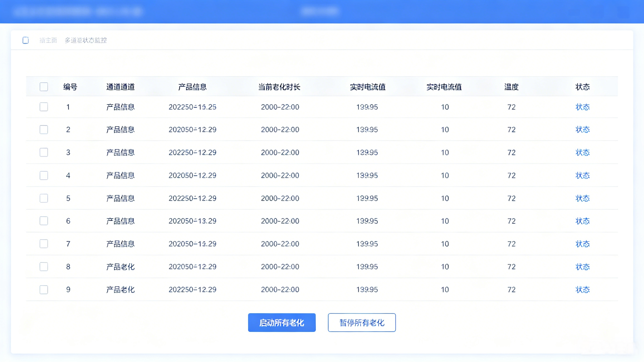Viewport: 644px width, 362px height.
Task: Check the box for row 5
Action: [44, 198]
